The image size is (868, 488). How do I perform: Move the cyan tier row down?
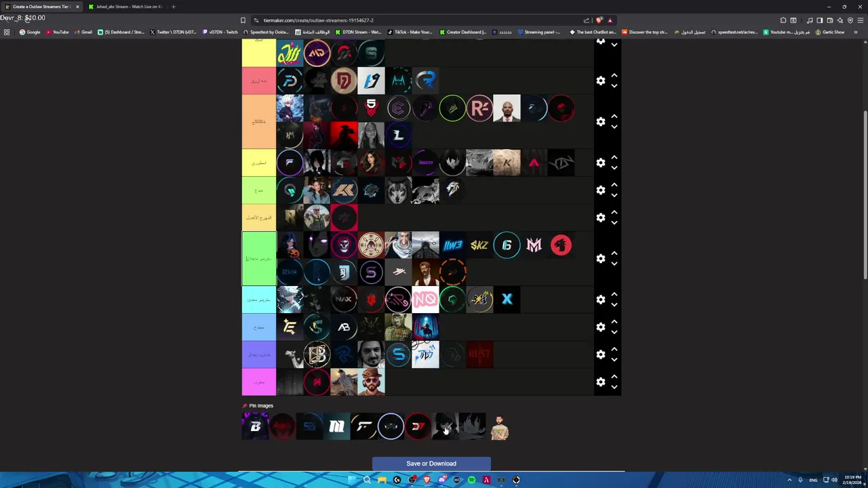click(614, 304)
